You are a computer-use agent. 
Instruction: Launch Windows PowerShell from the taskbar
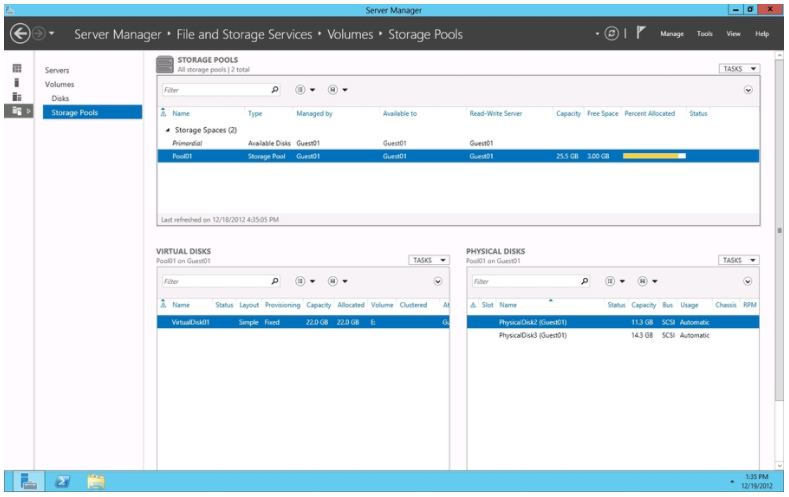tap(62, 483)
